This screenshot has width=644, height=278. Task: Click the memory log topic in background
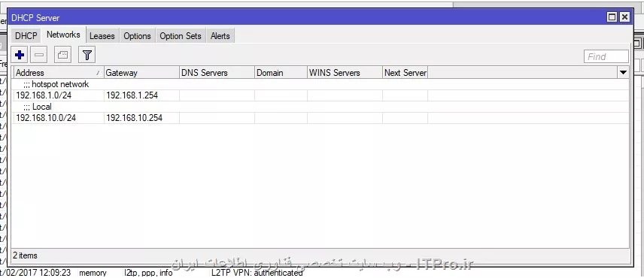(93, 273)
